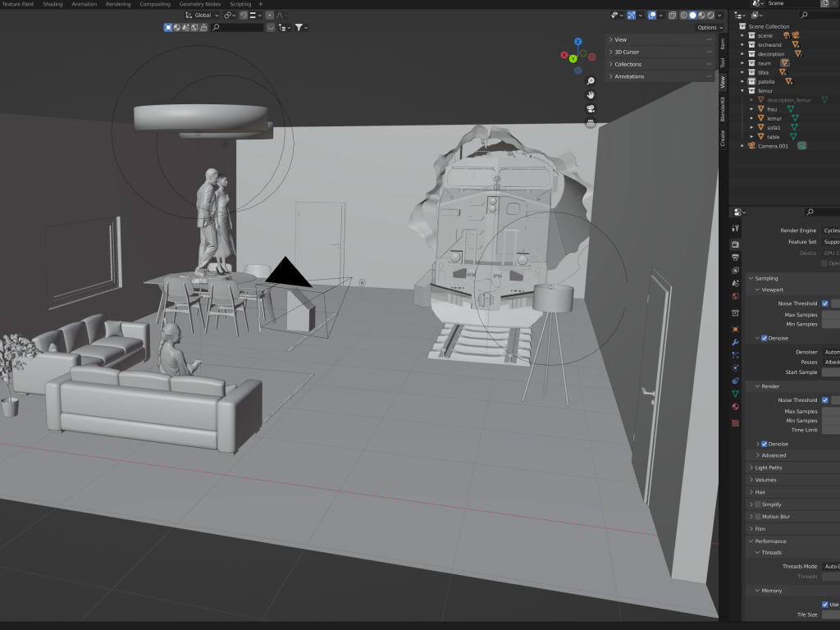This screenshot has width=840, height=630.
Task: Click the viewport zoom magnifier icon
Action: pyautogui.click(x=591, y=81)
